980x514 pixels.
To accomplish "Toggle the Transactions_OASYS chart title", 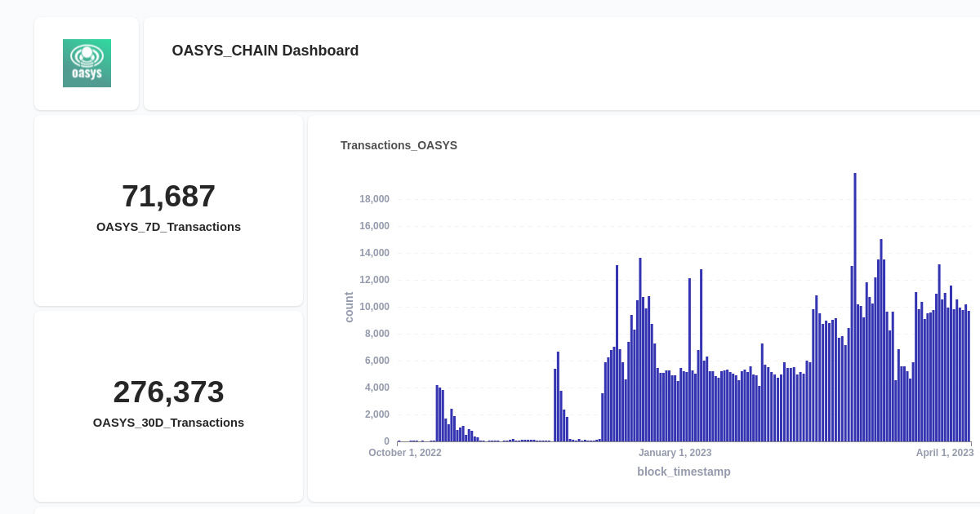I will click(399, 145).
